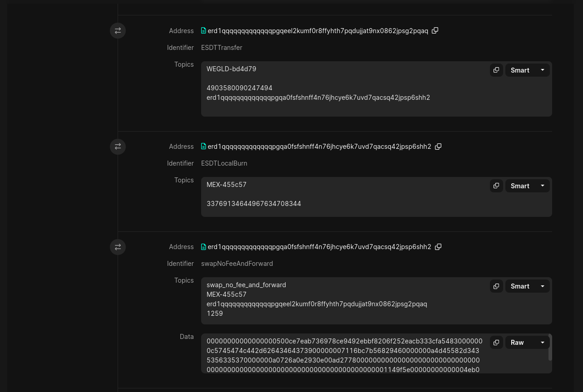Click the Data field scrollbar
583x392 pixels.
[x=550, y=348]
